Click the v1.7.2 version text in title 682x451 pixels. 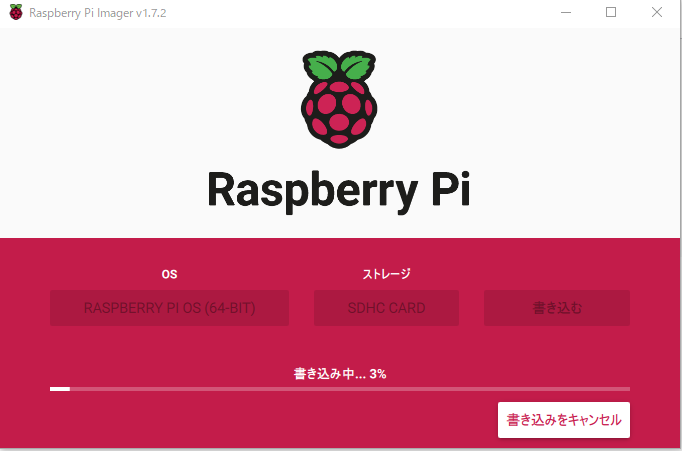(150, 13)
